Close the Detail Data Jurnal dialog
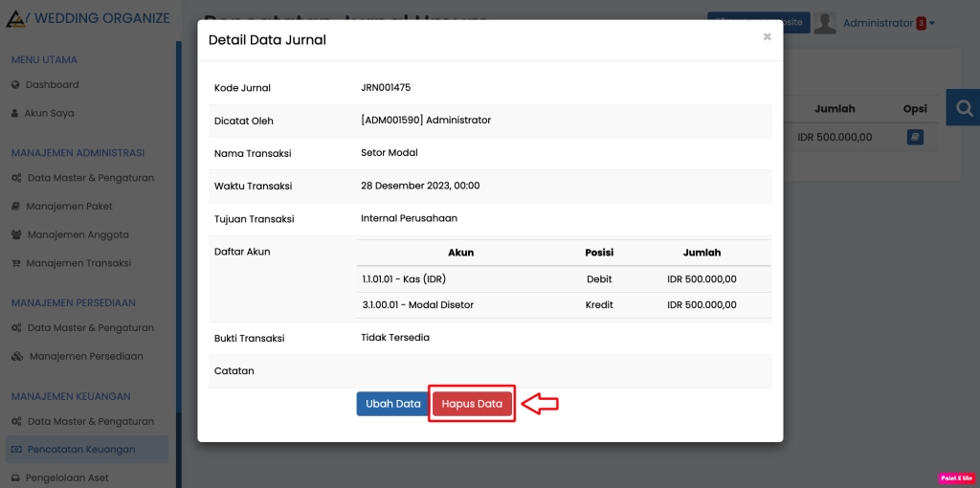 pyautogui.click(x=767, y=37)
